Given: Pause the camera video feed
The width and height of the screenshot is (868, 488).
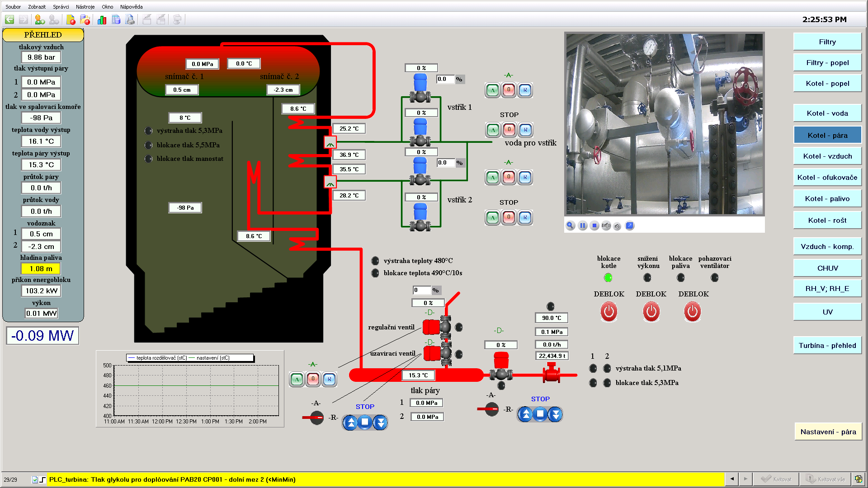Looking at the screenshot, I should click(x=583, y=225).
